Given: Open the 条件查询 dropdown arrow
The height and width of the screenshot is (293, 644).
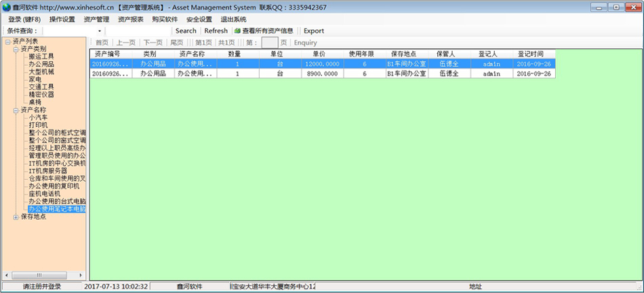Looking at the screenshot, I should [100, 31].
